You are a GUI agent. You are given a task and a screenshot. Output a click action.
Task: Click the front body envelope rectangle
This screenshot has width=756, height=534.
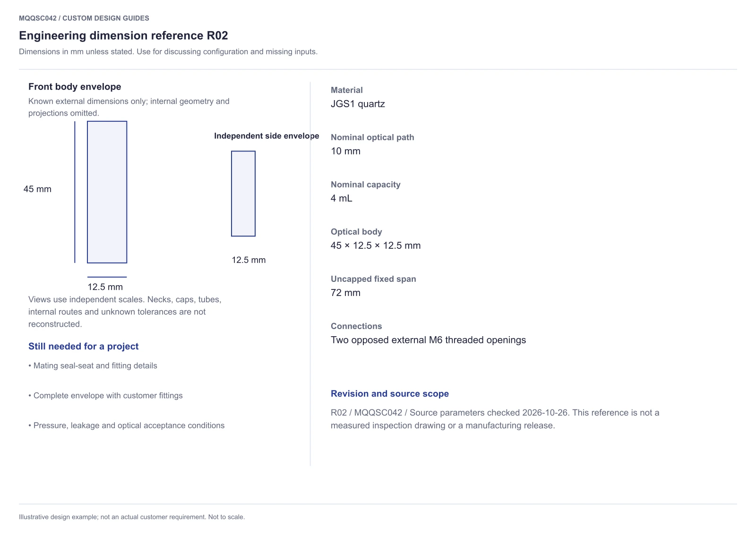coord(107,192)
